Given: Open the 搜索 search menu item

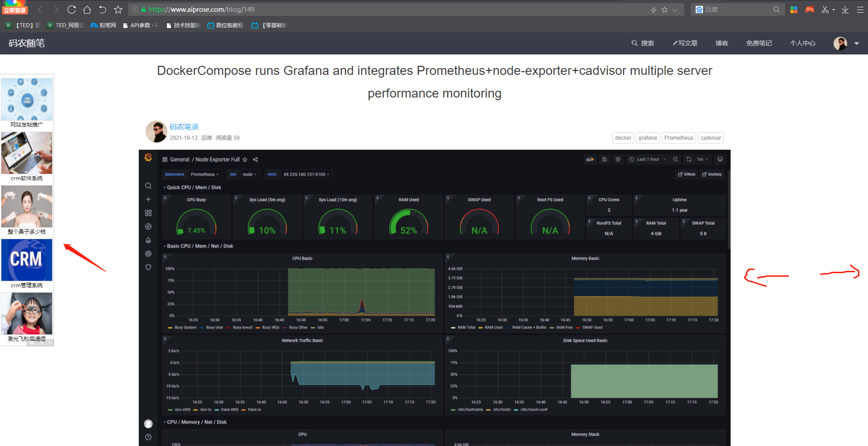Looking at the screenshot, I should pos(643,43).
